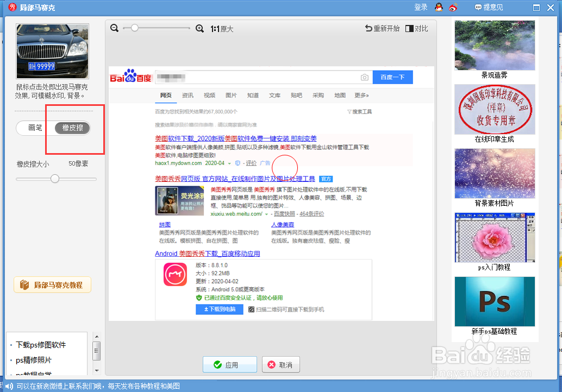
Task: Click the 知道 tab in canvas image
Action: [253, 95]
